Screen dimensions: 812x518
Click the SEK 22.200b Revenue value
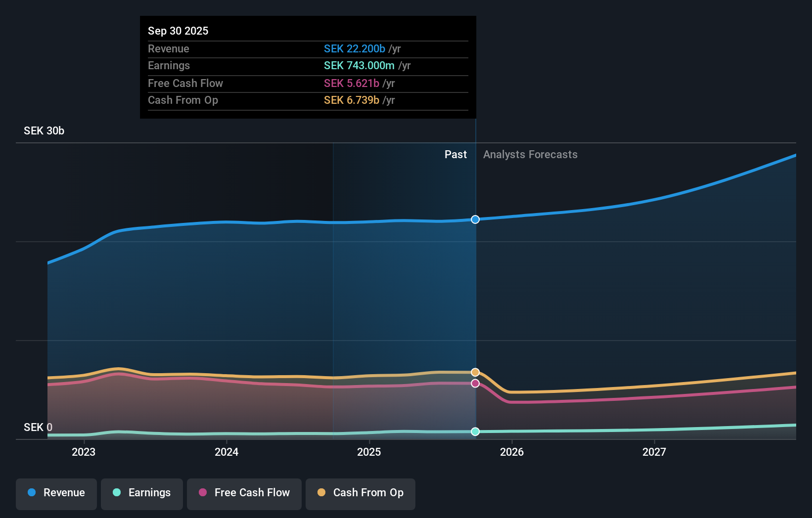click(354, 48)
